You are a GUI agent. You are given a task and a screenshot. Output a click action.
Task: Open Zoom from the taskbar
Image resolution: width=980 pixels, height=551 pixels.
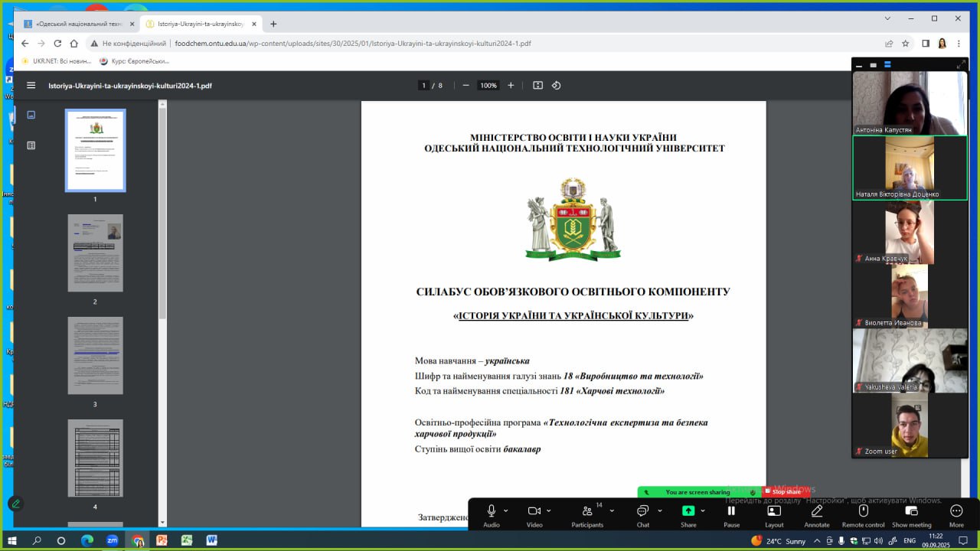(113, 540)
